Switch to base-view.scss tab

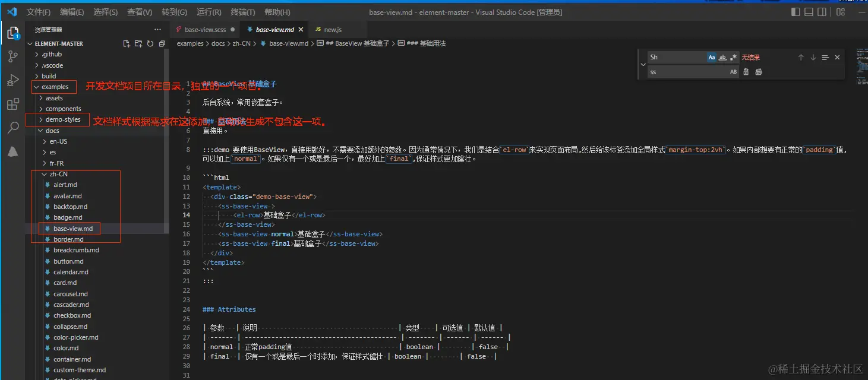pyautogui.click(x=206, y=30)
